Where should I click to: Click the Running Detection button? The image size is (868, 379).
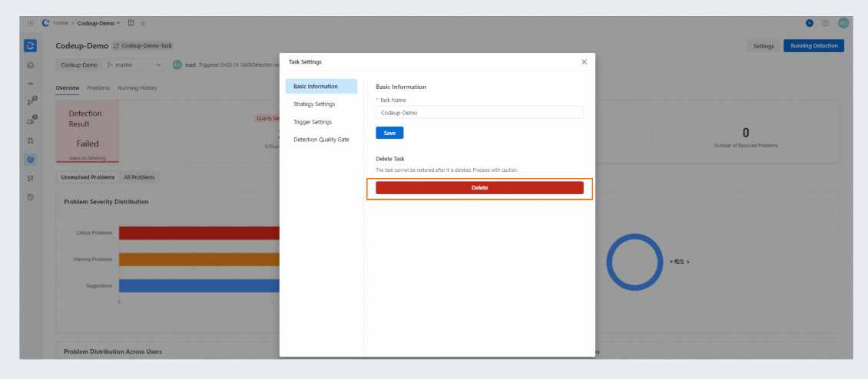click(813, 46)
